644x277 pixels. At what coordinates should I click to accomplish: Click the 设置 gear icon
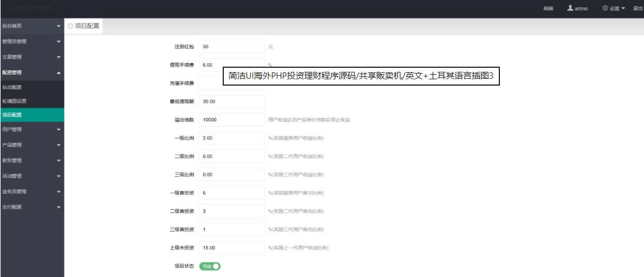[x=605, y=9]
